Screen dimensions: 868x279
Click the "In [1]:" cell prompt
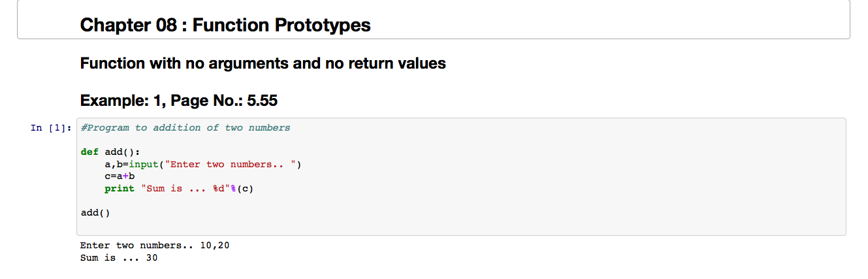click(50, 128)
